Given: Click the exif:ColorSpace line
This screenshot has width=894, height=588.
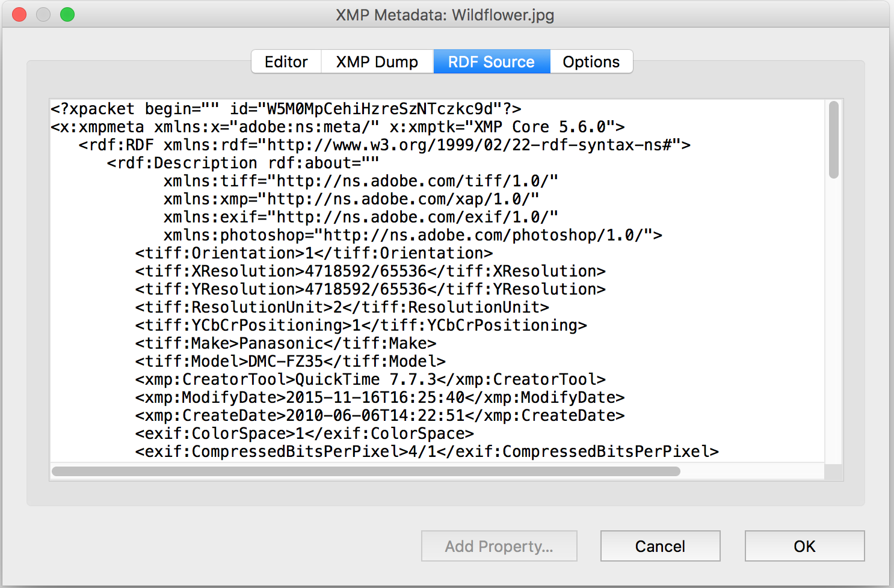Looking at the screenshot, I should tap(304, 433).
